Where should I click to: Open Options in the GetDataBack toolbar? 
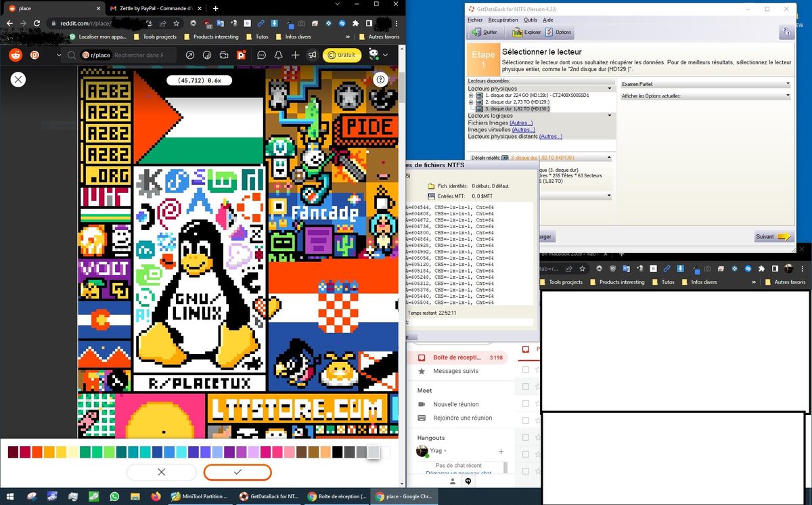coord(558,32)
